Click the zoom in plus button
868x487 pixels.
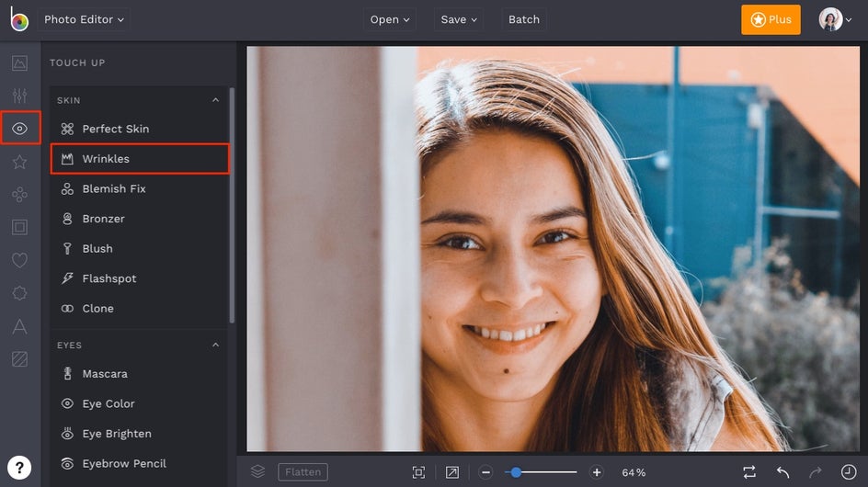[x=597, y=472]
